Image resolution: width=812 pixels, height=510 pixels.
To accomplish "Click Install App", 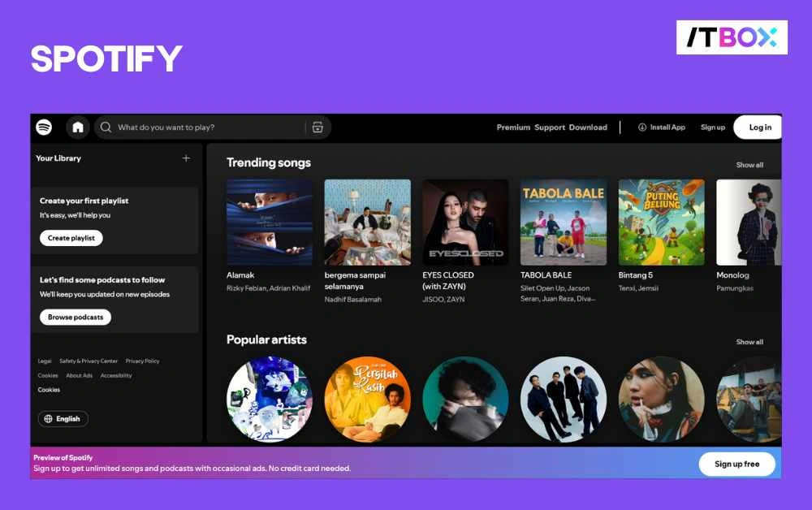I will tap(661, 127).
